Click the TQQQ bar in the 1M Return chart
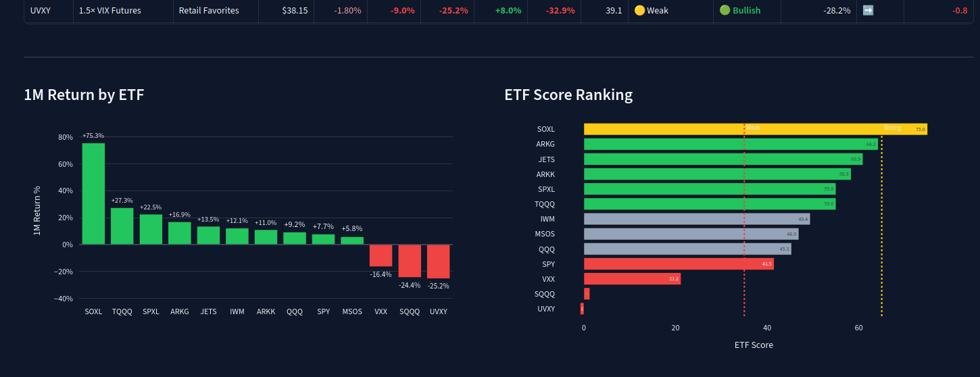The image size is (980, 377). [122, 226]
